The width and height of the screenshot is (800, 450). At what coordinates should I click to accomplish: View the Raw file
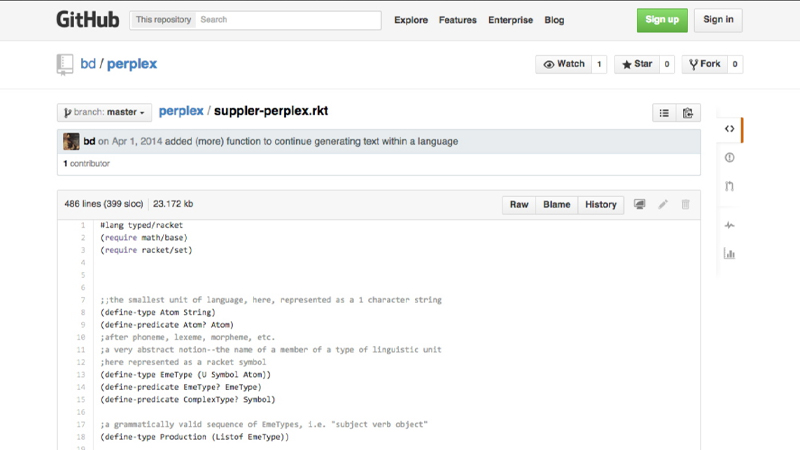point(519,205)
